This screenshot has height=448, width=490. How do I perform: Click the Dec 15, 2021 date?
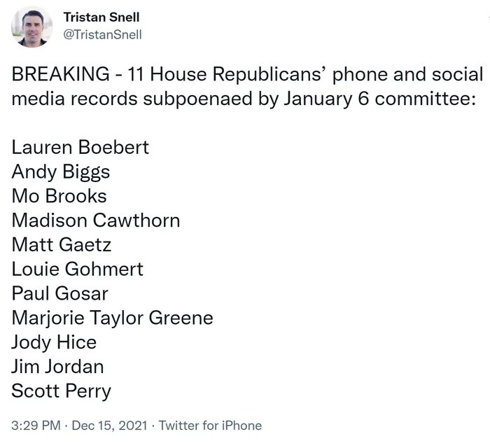coord(108,425)
